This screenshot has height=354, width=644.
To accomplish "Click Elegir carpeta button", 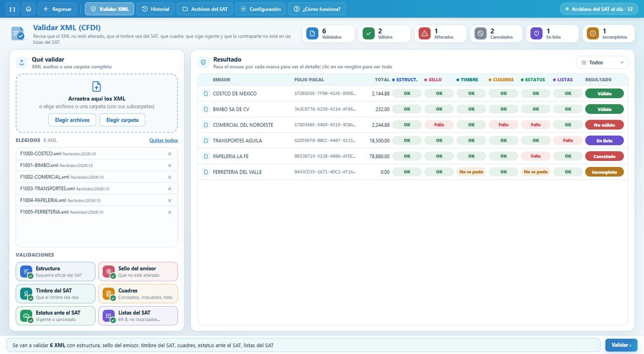I will (122, 120).
